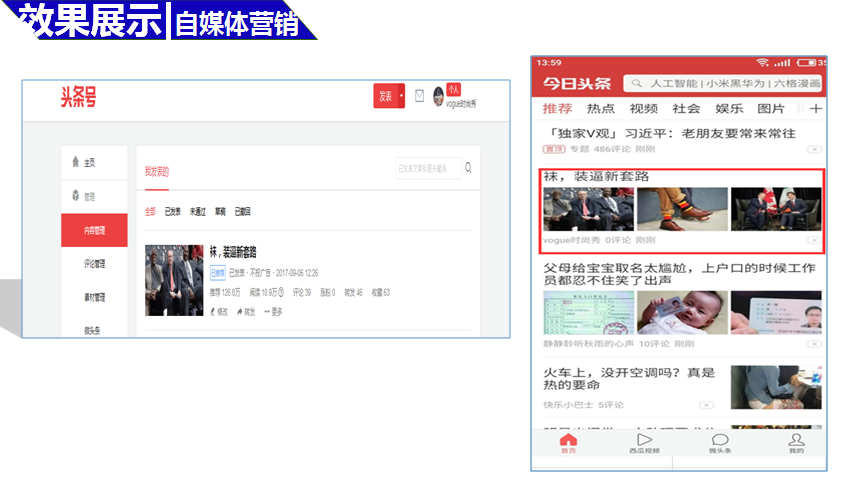Screen dimensions: 848x478
Task: Click the 转发 share arrow action
Action: tap(246, 311)
